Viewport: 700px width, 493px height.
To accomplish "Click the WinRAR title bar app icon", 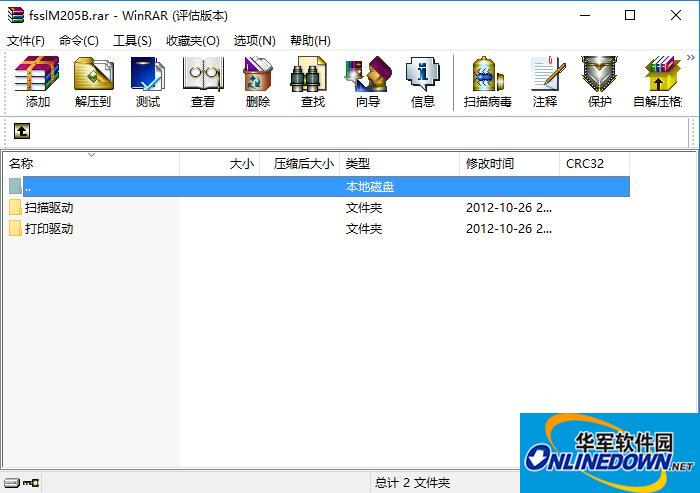I will pos(16,15).
